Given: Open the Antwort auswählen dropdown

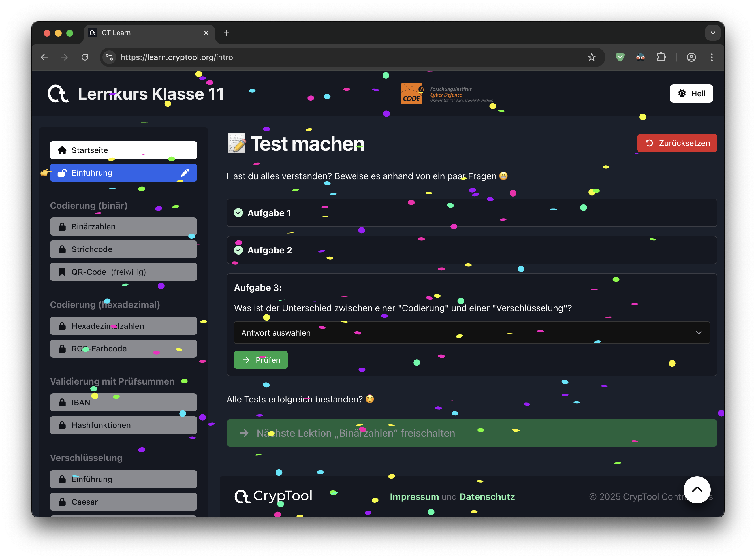Looking at the screenshot, I should click(471, 333).
